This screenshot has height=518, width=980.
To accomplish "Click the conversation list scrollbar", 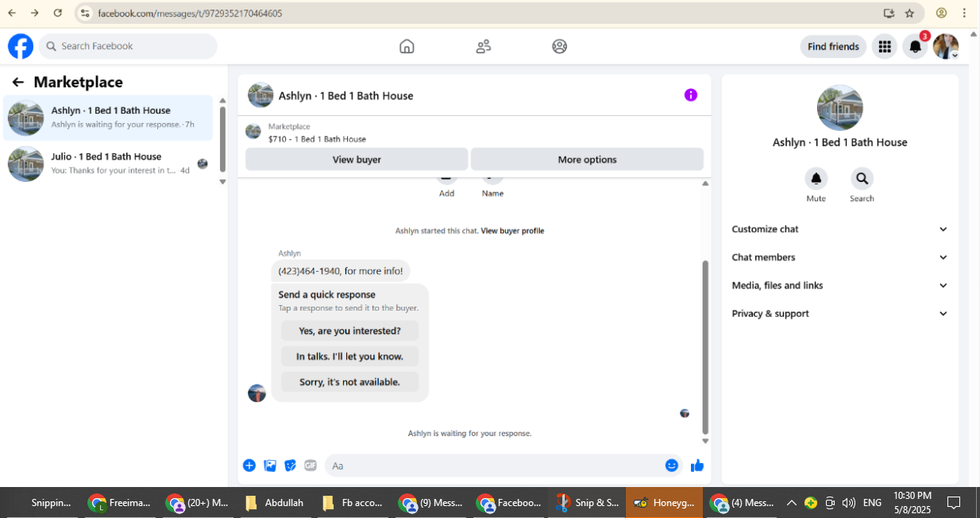I will point(222,139).
